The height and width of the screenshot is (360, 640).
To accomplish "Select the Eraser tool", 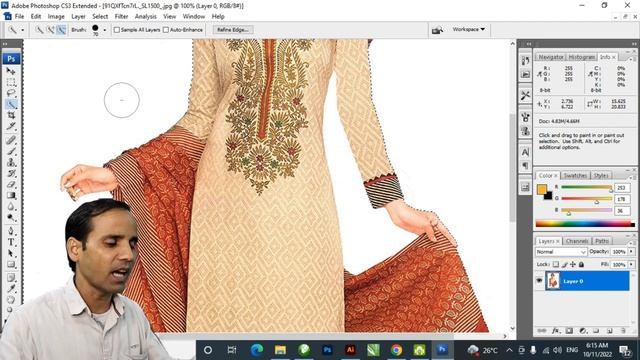I will click(11, 184).
